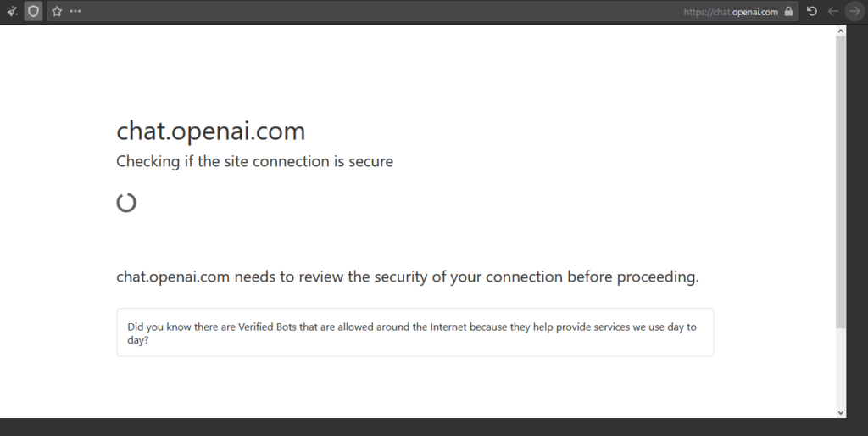Click the scrollbar up arrow
Viewport: 868px width, 436px height.
coord(841,31)
